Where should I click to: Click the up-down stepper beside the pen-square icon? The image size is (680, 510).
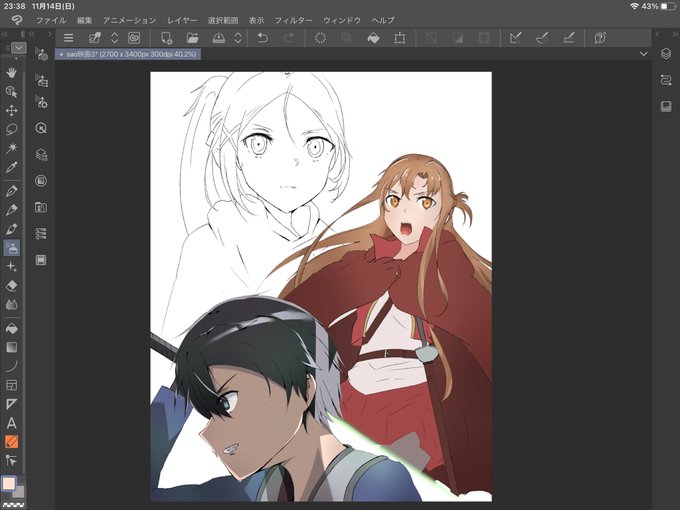114,38
